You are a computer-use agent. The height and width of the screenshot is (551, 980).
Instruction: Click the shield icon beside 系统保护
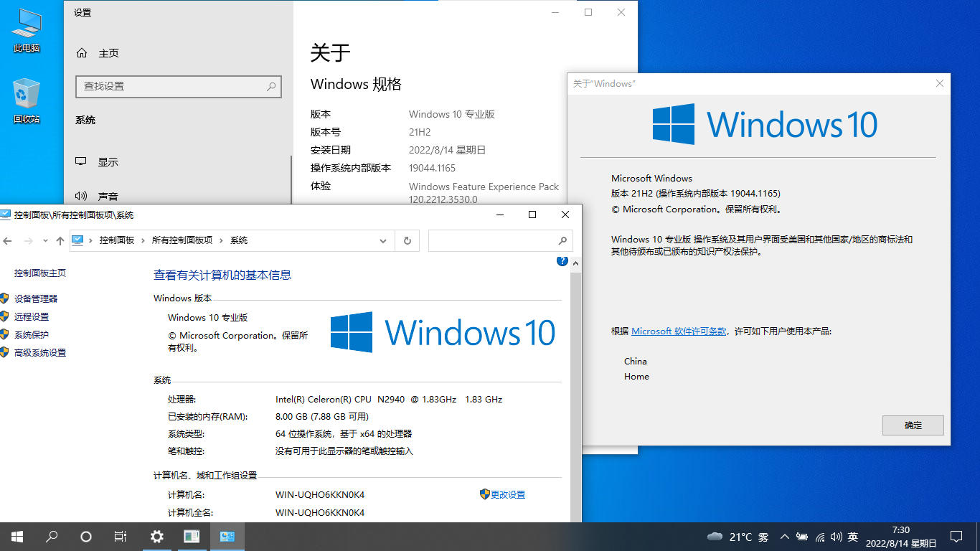5,334
